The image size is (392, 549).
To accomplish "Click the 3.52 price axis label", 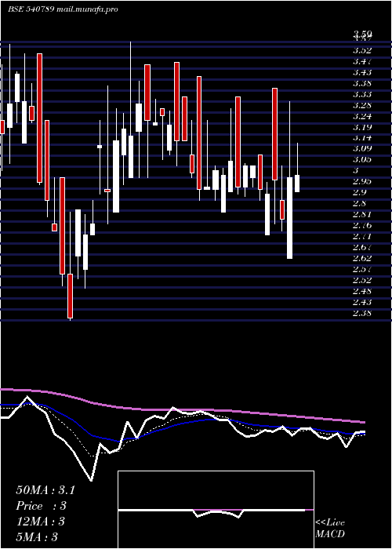I will [362, 50].
